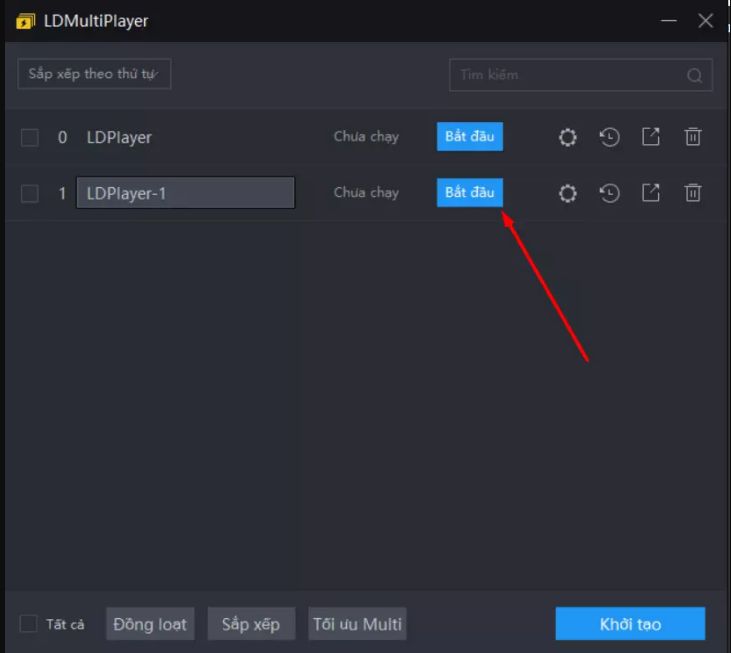Click the Tối ưu Multi button
The width and height of the screenshot is (731, 653).
(x=357, y=624)
